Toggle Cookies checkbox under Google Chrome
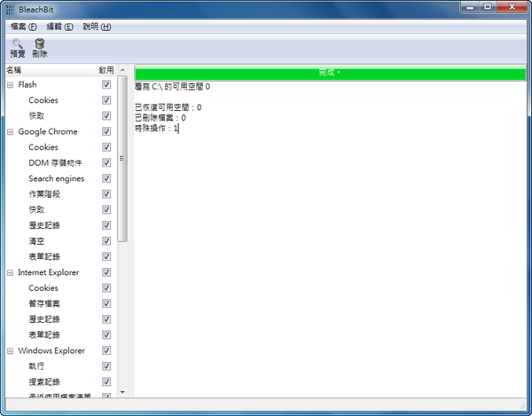The image size is (532, 416). [106, 147]
